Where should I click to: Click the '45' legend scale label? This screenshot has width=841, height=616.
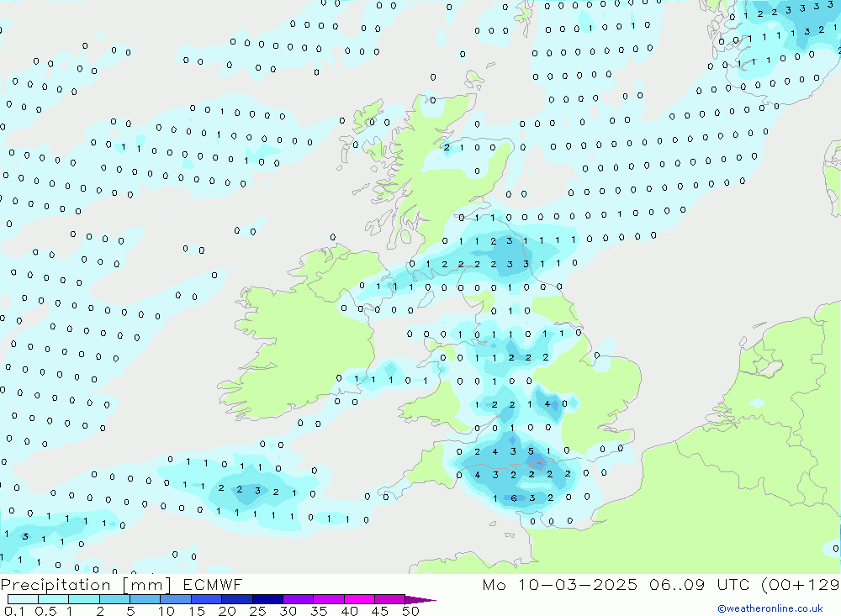[380, 611]
